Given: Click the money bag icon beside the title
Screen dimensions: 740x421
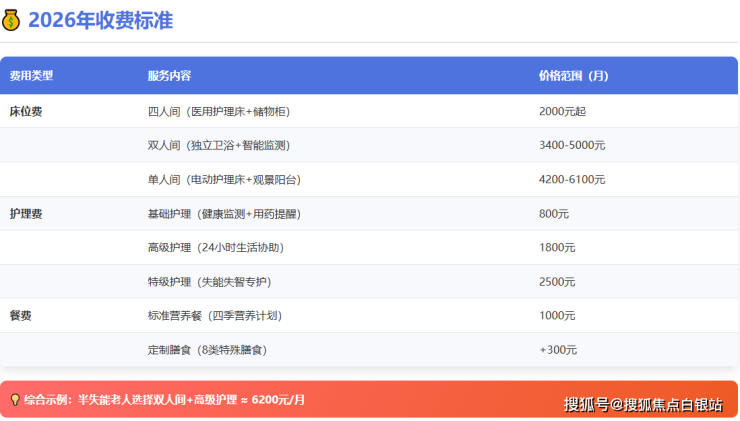Looking at the screenshot, I should [x=12, y=20].
